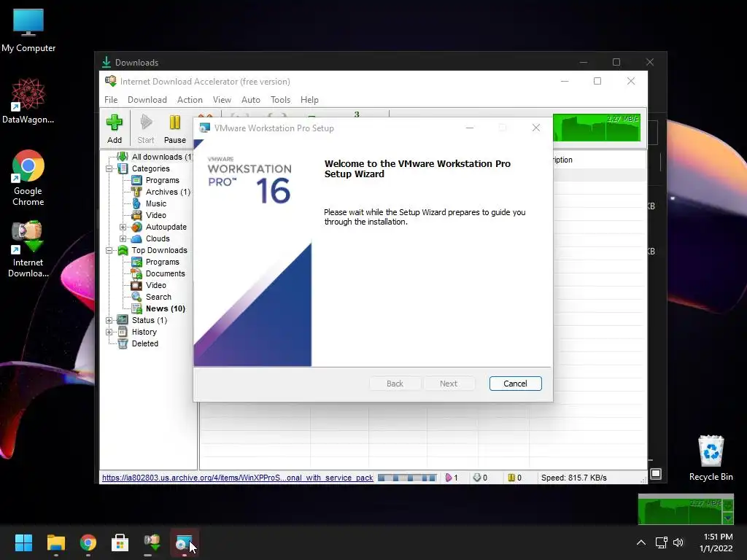Screen dimensions: 747x560
Task: Click the floating speed monitor widget on desktop
Action: 686,509
